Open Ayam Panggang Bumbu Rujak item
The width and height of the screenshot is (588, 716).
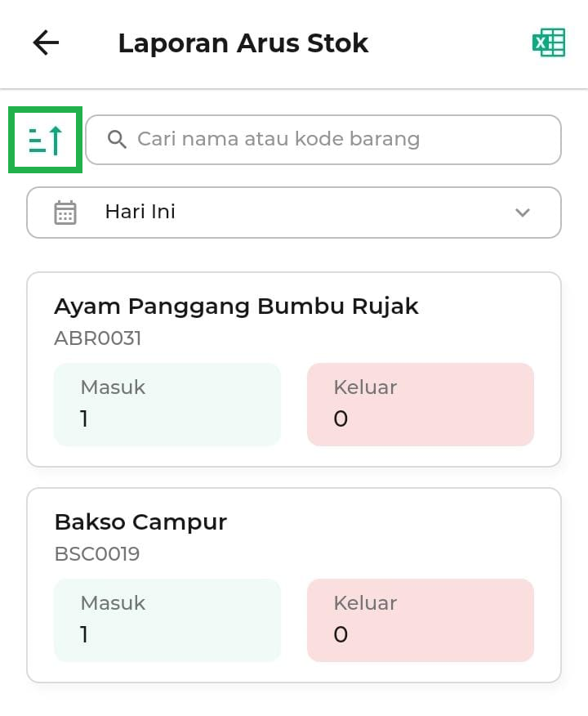click(236, 307)
